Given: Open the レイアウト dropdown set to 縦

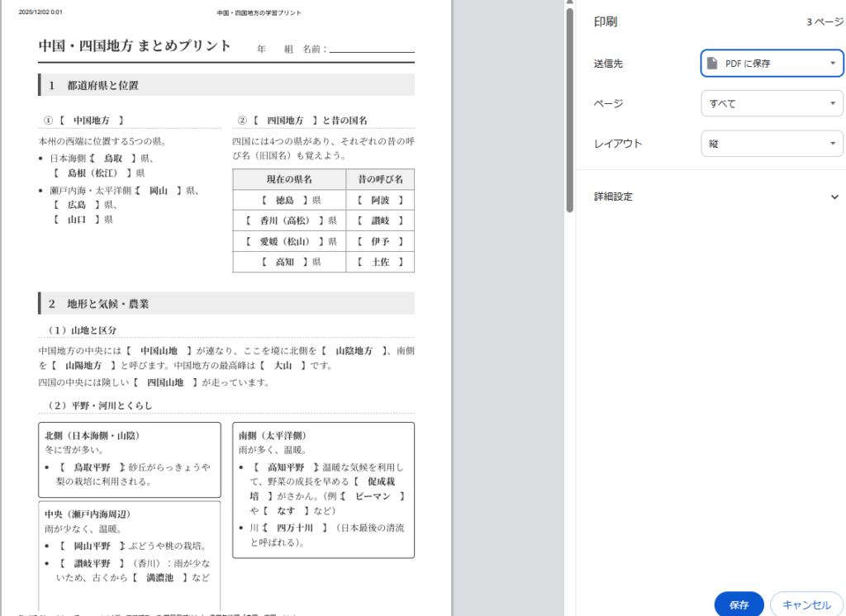Looking at the screenshot, I should [772, 144].
